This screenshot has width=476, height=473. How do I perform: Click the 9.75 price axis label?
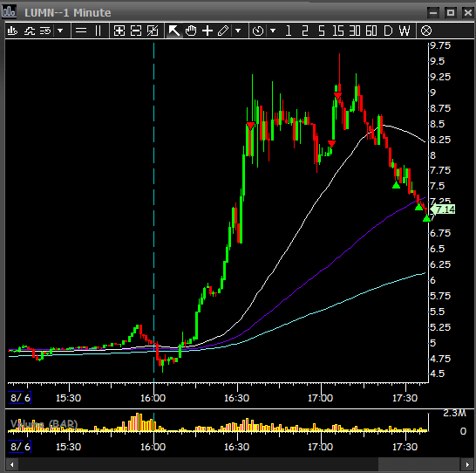[440, 45]
